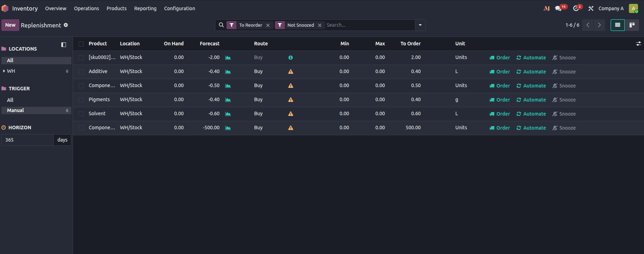Expand the WH location tree item
This screenshot has width=644, height=254.
coord(4,71)
